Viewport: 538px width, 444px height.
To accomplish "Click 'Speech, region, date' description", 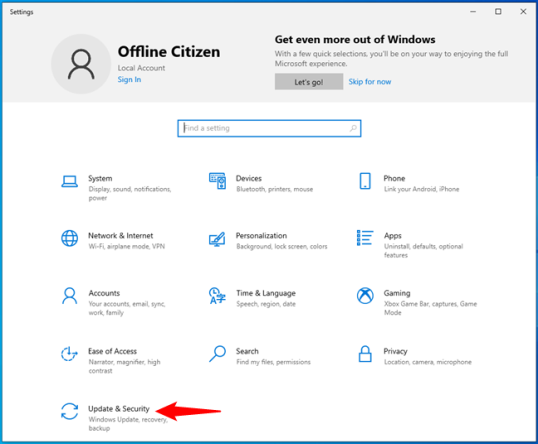I will tap(266, 304).
